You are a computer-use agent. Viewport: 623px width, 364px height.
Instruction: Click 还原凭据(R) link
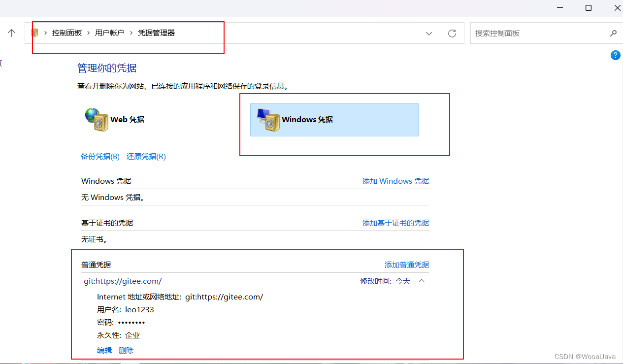click(146, 157)
